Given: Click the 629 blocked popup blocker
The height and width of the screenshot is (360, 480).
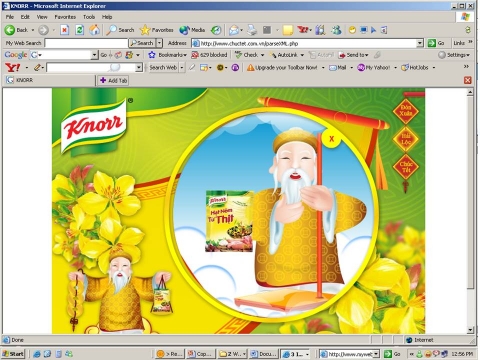Looking at the screenshot, I should pos(209,55).
